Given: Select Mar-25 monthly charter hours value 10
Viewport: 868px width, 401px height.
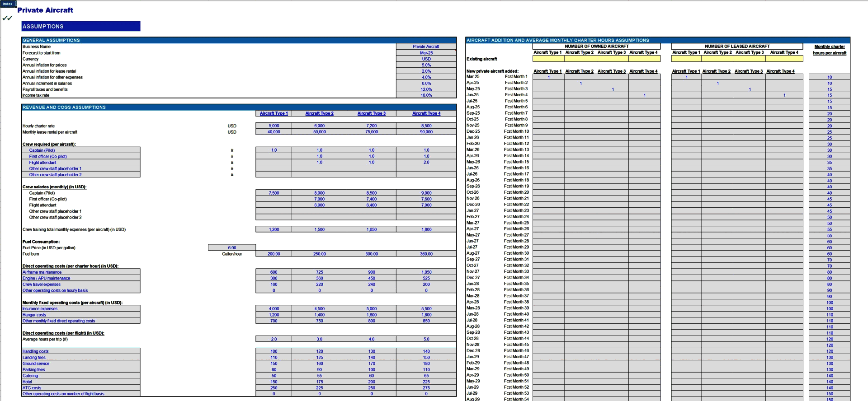Looking at the screenshot, I should click(829, 77).
